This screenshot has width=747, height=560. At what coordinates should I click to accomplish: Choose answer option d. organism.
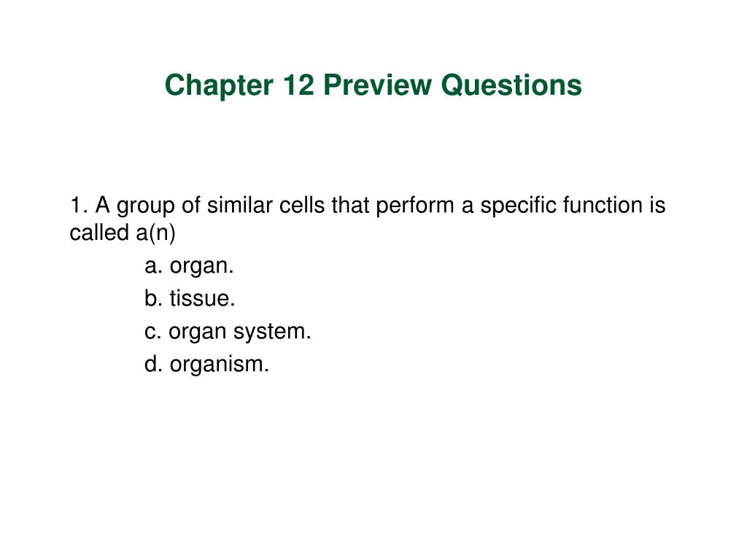pyautogui.click(x=206, y=365)
